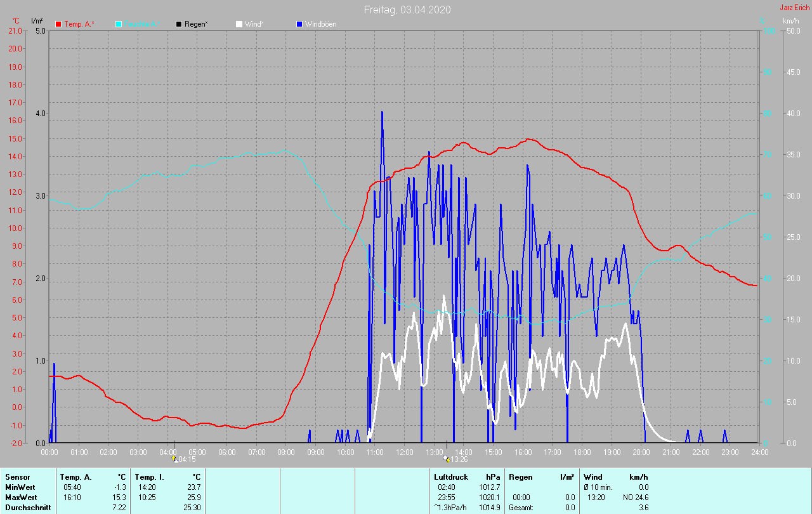This screenshot has height=514, width=812.
Task: Click the 'Gesamt:' rain total label
Action: pyautogui.click(x=521, y=508)
